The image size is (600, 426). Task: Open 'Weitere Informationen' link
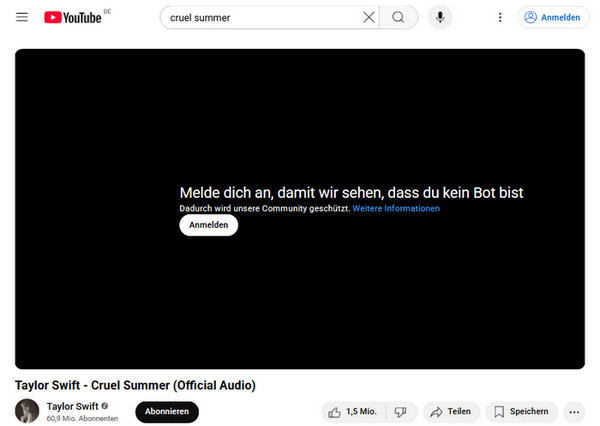point(396,209)
